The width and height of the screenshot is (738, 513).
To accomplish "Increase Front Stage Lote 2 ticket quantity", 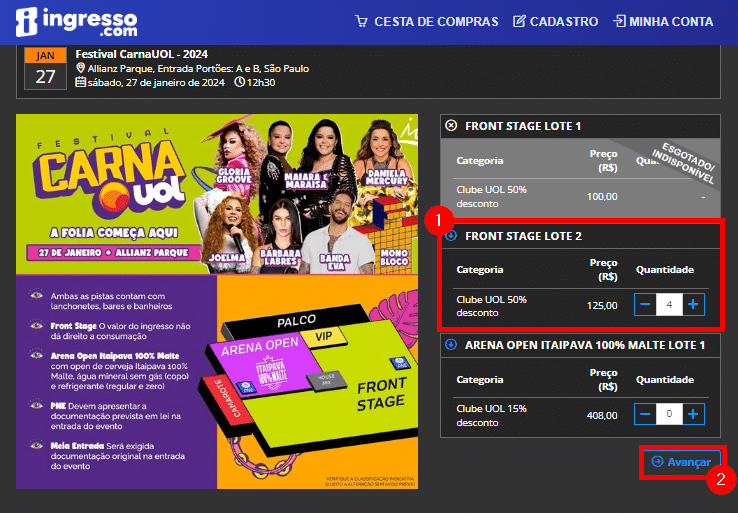I will (693, 305).
